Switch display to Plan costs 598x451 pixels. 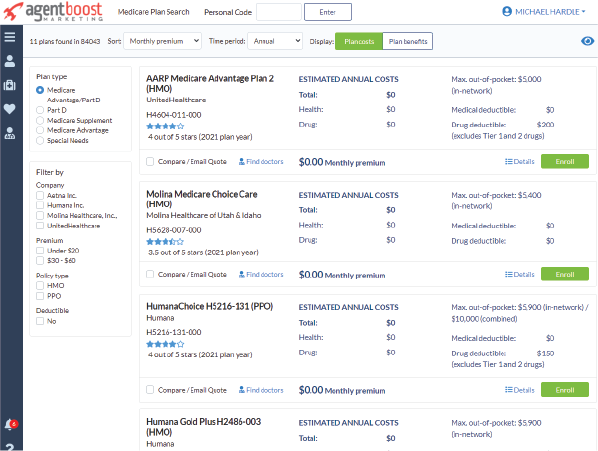click(359, 41)
